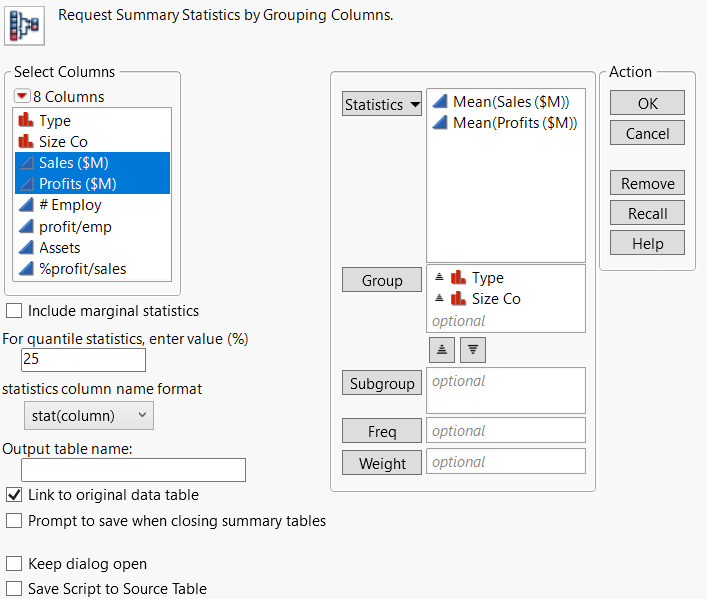Click the continuous icon beside # Employ
This screenshot has width=707, height=599.
point(26,205)
